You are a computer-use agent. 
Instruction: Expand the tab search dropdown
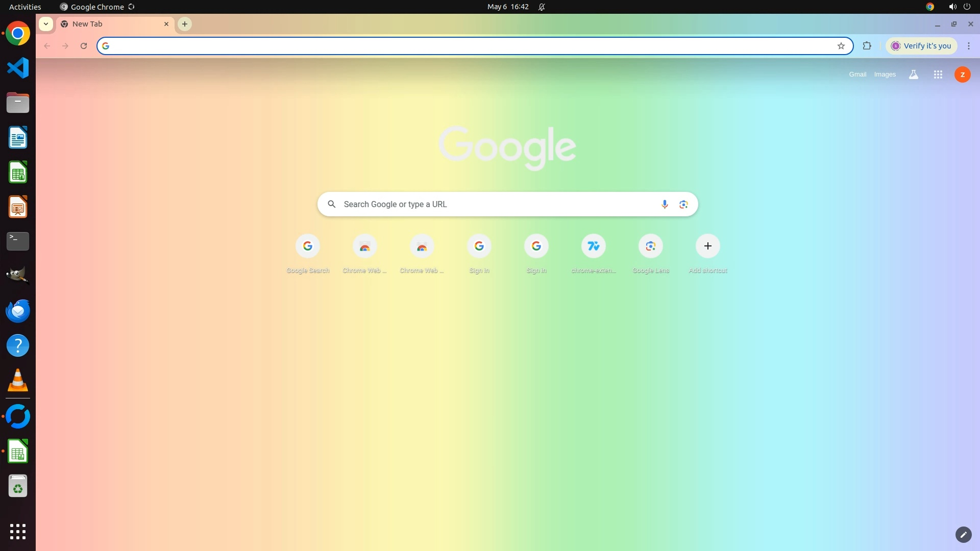point(46,24)
